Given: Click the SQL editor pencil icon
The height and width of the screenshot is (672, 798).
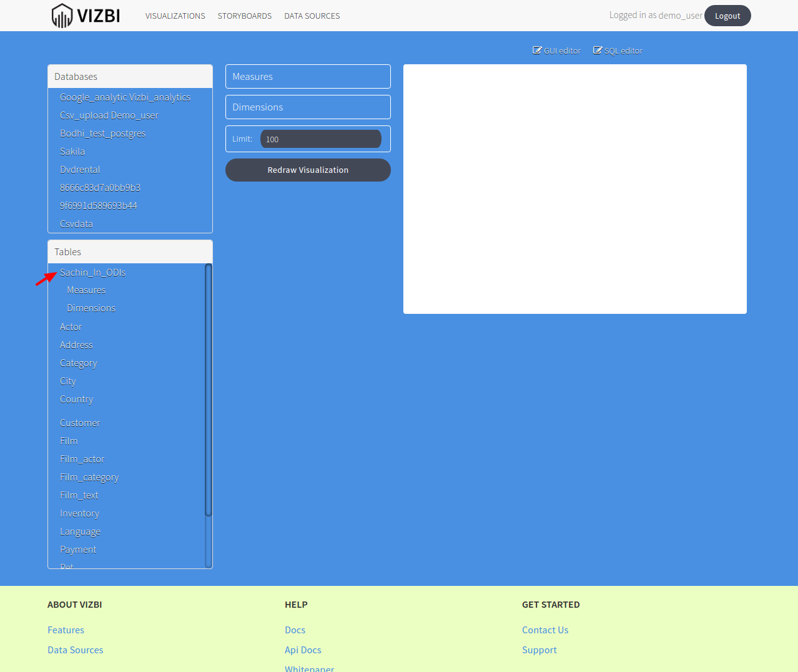Looking at the screenshot, I should (x=598, y=50).
